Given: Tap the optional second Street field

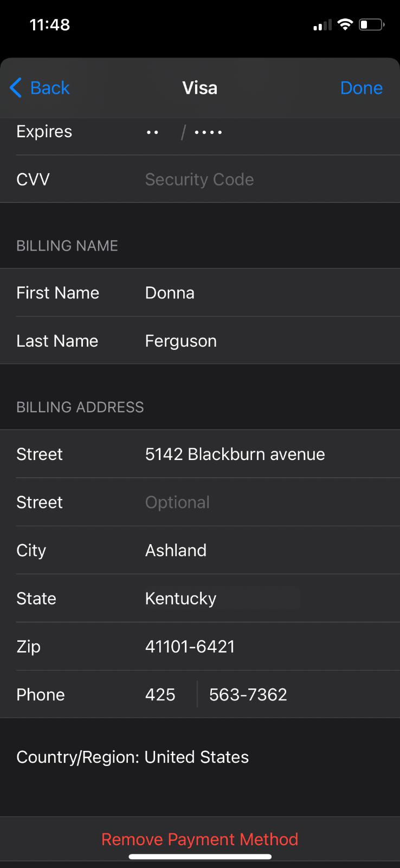Looking at the screenshot, I should 178,502.
